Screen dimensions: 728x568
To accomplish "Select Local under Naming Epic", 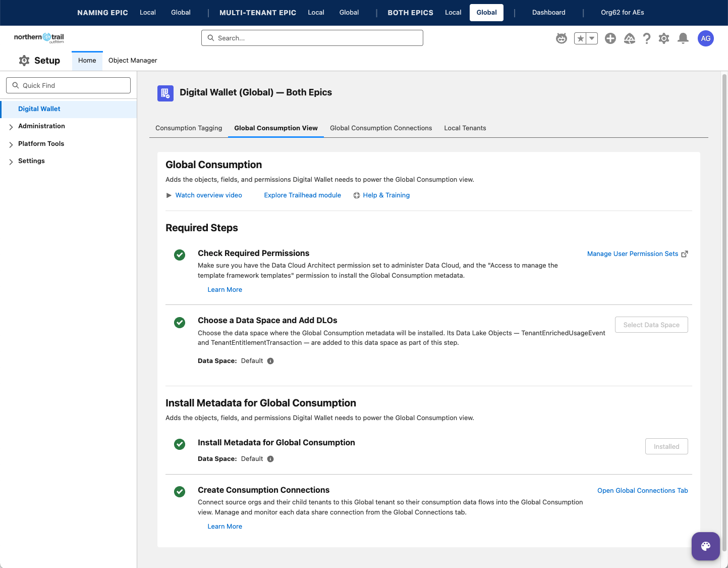I will click(x=148, y=13).
